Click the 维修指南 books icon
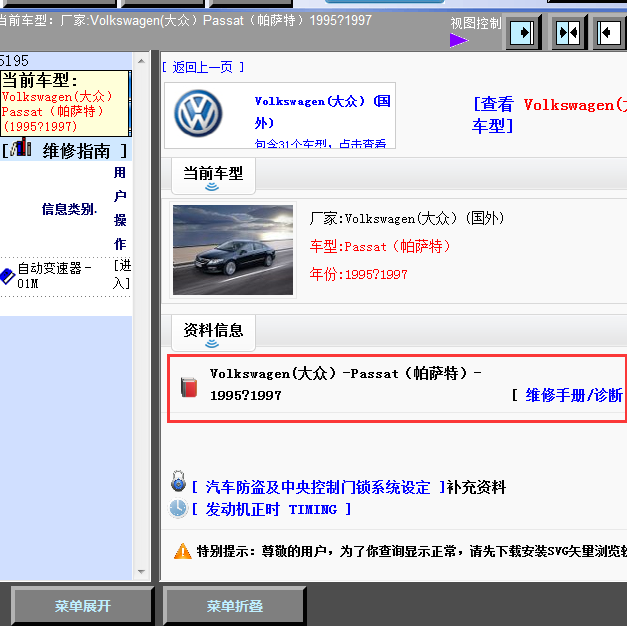 click(21, 147)
